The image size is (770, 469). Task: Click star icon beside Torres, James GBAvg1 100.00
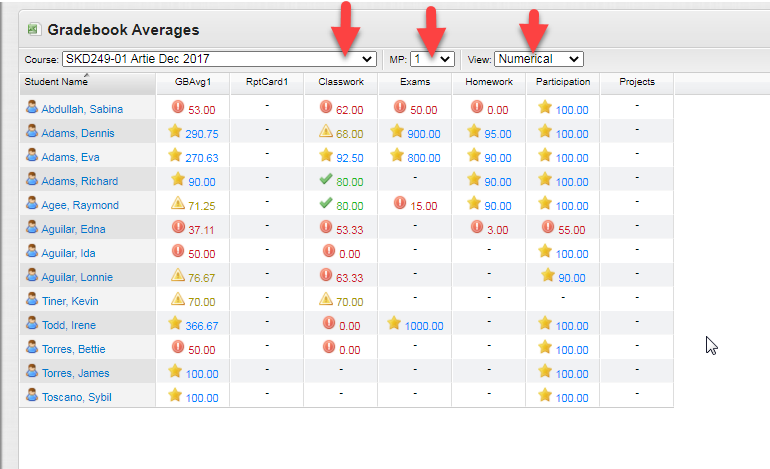pyautogui.click(x=175, y=371)
